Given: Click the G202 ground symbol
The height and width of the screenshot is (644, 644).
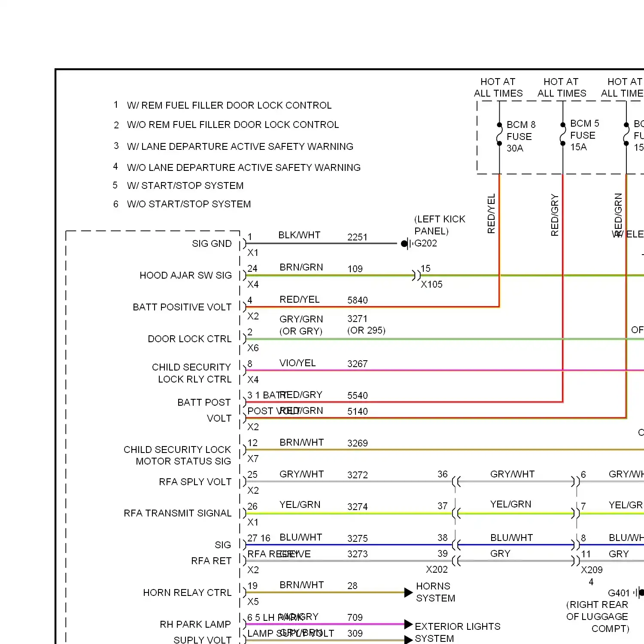Looking at the screenshot, I should coord(407,243).
